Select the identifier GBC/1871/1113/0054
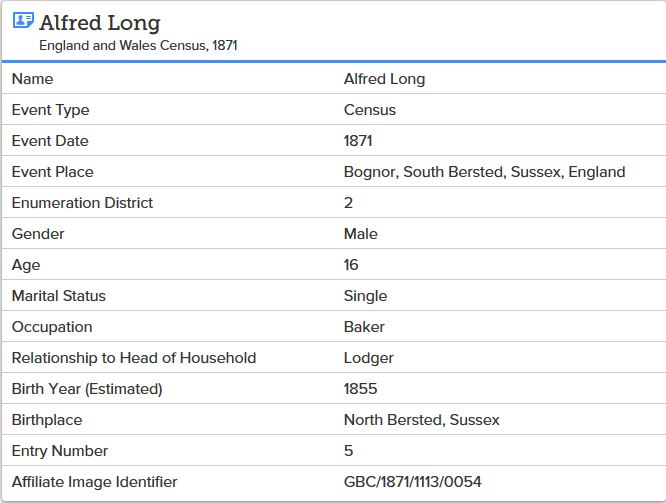The height and width of the screenshot is (503, 666). [412, 482]
